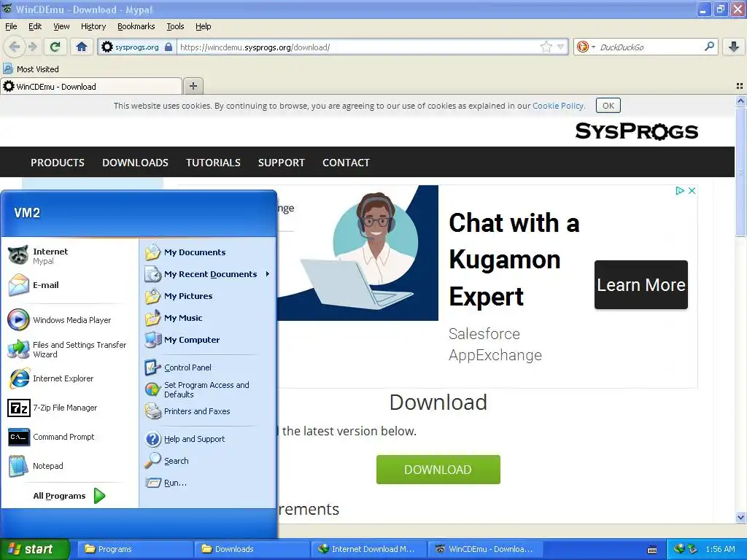Open the Downloads arrow toolbar button

pos(734,47)
